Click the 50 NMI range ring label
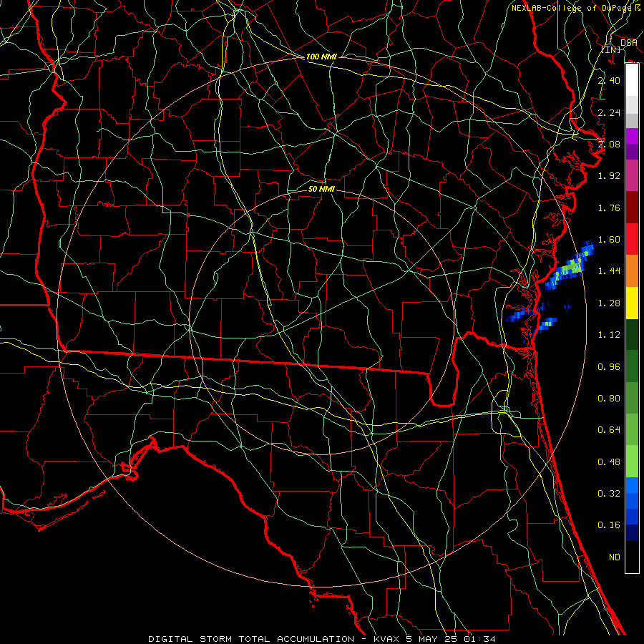Image resolution: width=644 pixels, height=644 pixels. tap(321, 189)
